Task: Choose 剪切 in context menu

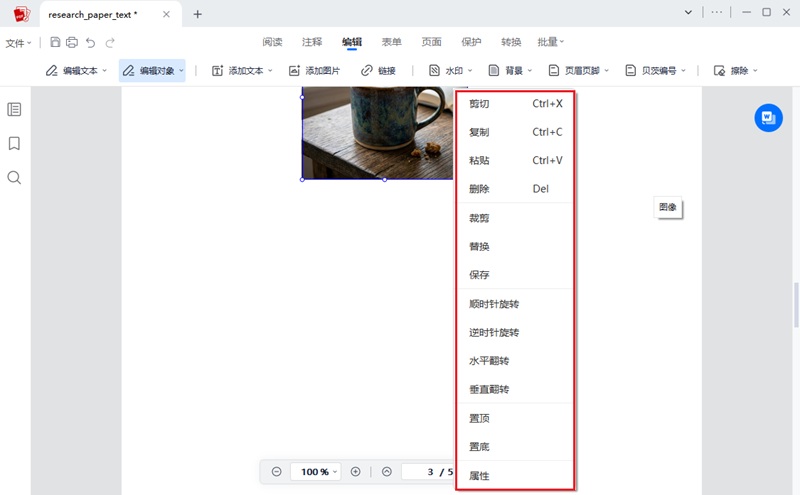Action: click(515, 104)
